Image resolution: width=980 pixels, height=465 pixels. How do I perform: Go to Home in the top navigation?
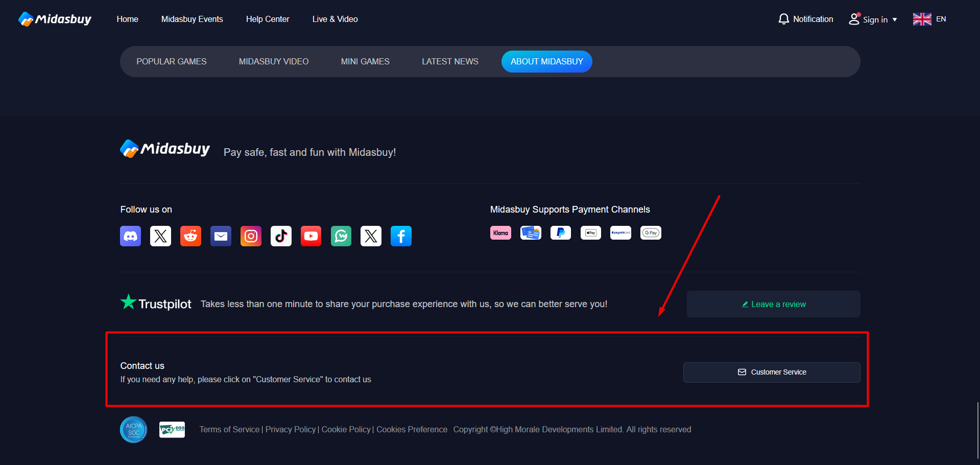(x=127, y=19)
